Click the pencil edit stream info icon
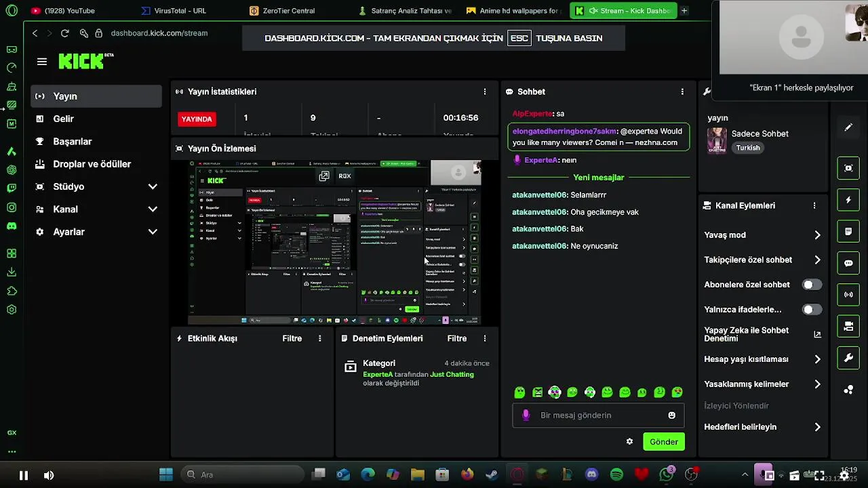This screenshot has width=868, height=488. (848, 127)
